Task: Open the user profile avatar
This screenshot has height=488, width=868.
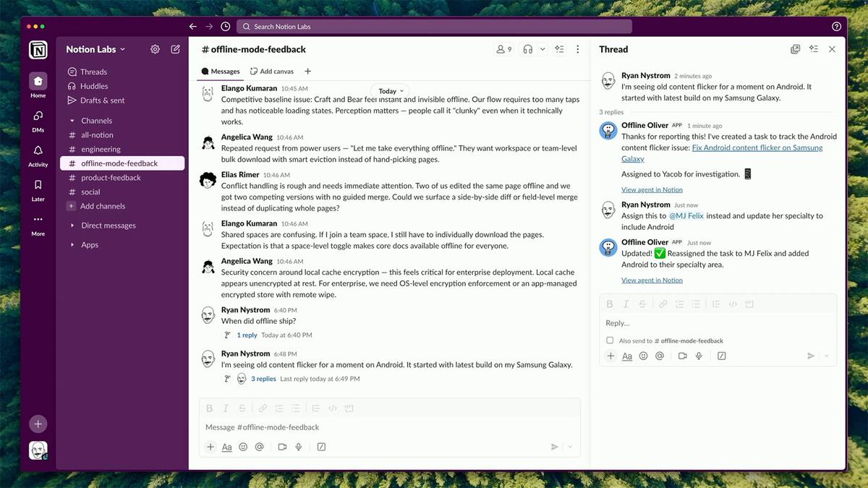Action: pyautogui.click(x=38, y=450)
